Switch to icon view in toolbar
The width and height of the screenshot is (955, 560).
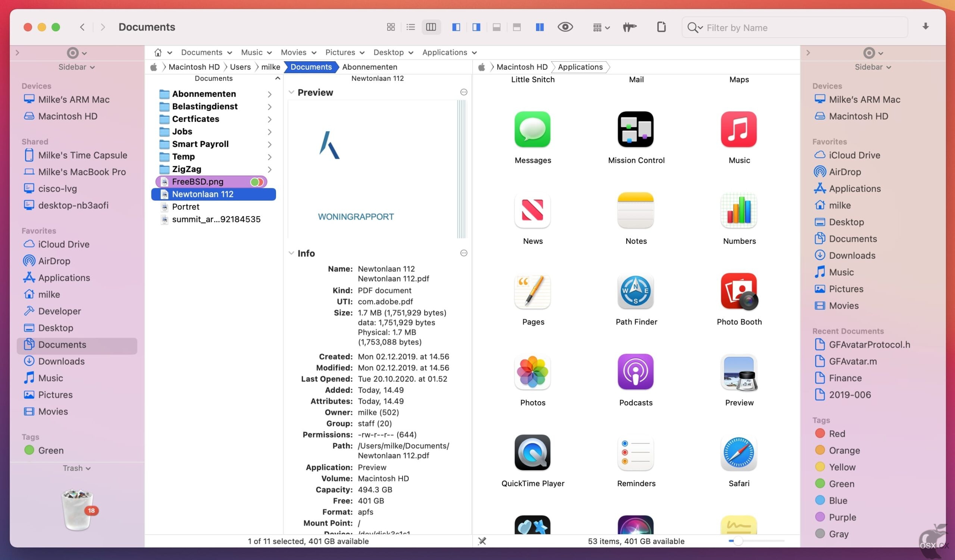click(x=391, y=27)
